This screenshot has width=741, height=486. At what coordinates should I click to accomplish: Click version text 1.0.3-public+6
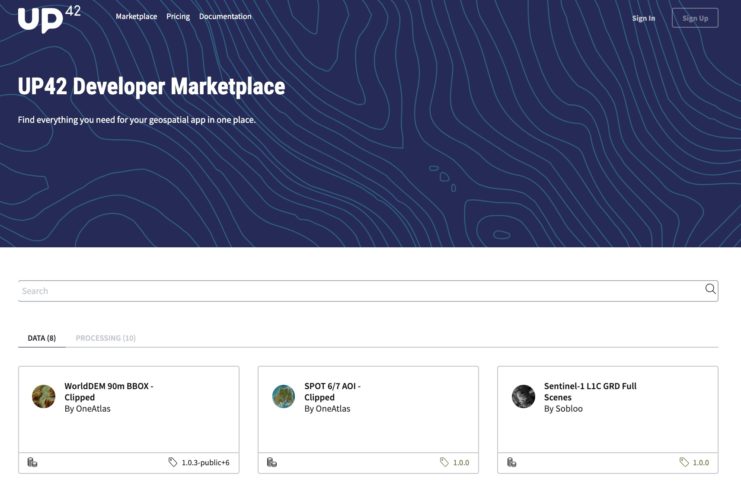pyautogui.click(x=206, y=463)
